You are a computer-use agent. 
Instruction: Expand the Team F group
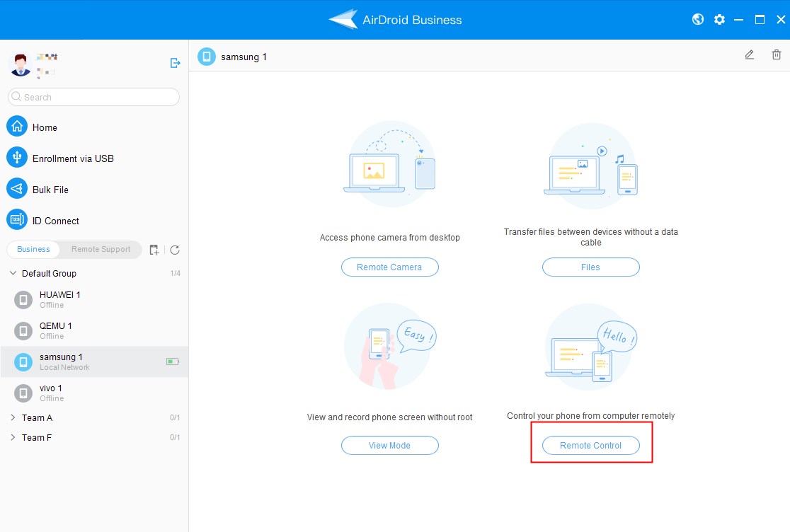pyautogui.click(x=13, y=437)
